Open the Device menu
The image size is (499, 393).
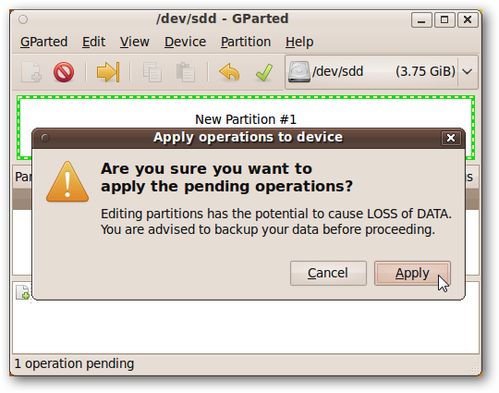pyautogui.click(x=185, y=42)
